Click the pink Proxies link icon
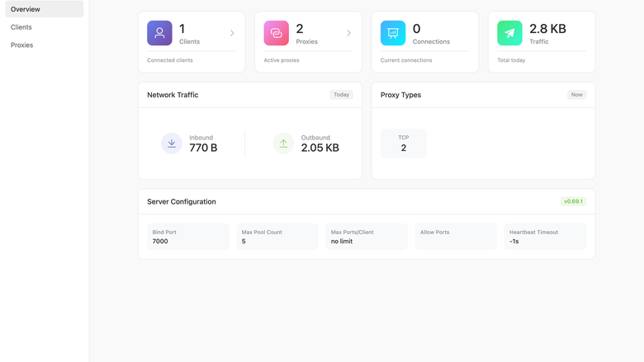The height and width of the screenshot is (362, 644). tap(276, 33)
